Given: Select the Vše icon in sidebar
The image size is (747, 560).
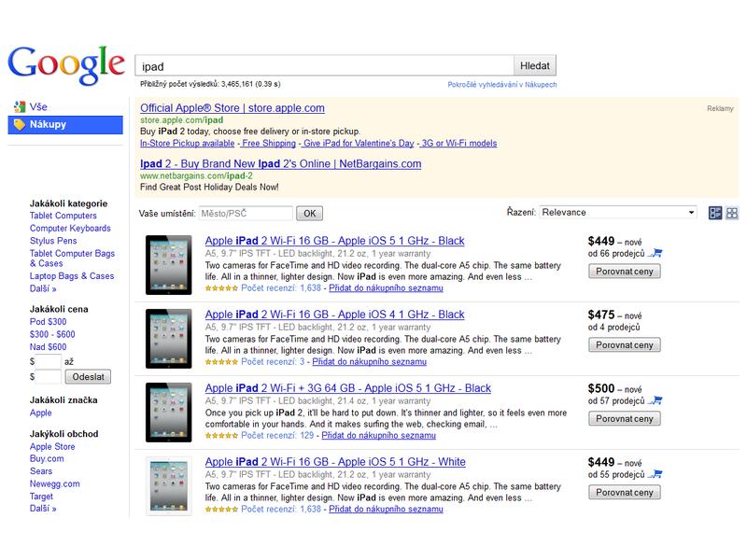Looking at the screenshot, I should point(19,106).
